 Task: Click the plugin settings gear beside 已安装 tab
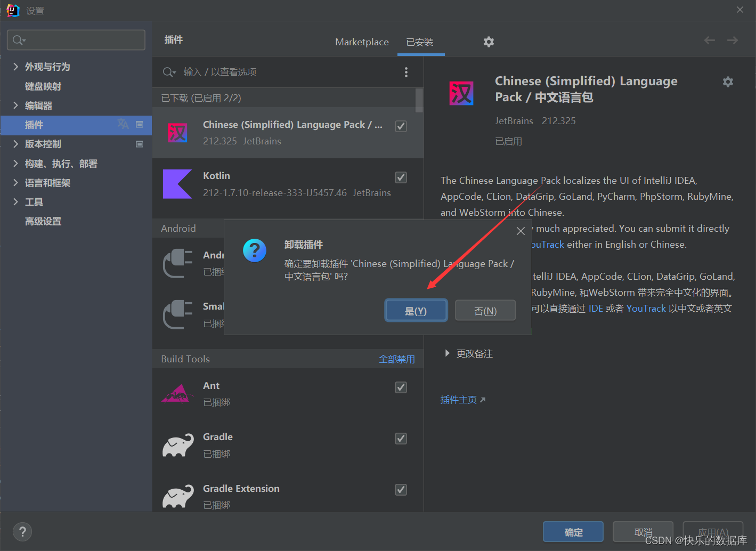point(489,42)
